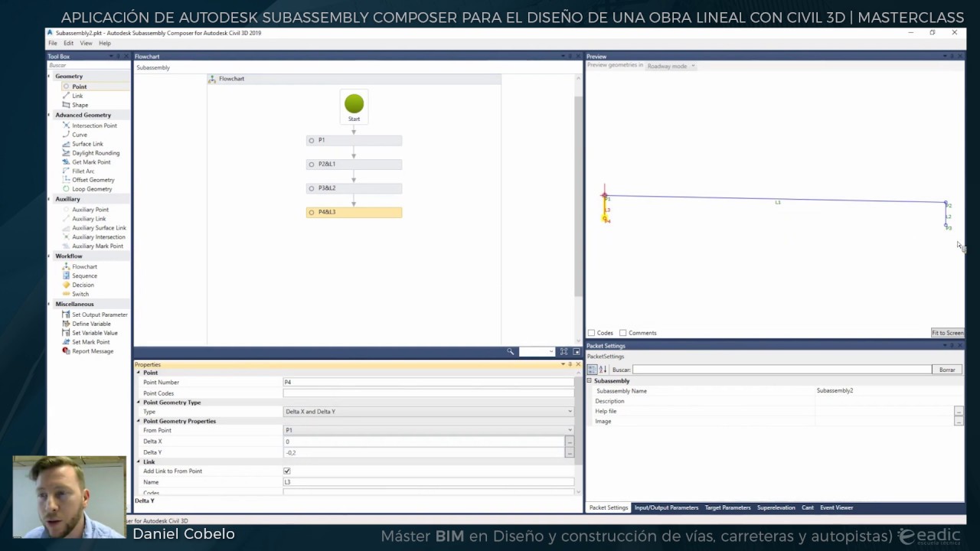Image resolution: width=980 pixels, height=551 pixels.
Task: Toggle the Comments checkbox in Preview
Action: [622, 333]
